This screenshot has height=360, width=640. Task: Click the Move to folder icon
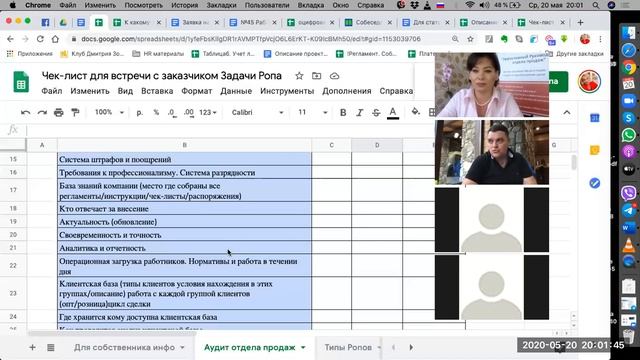click(x=316, y=76)
